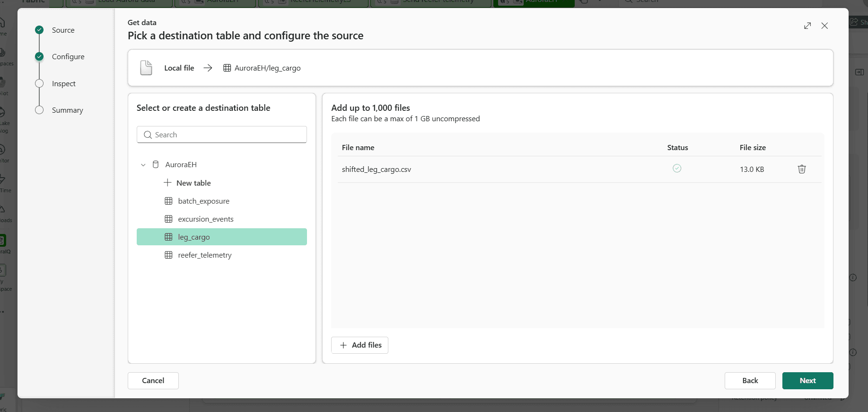Click the magnifier icon in the Search box

tap(148, 134)
